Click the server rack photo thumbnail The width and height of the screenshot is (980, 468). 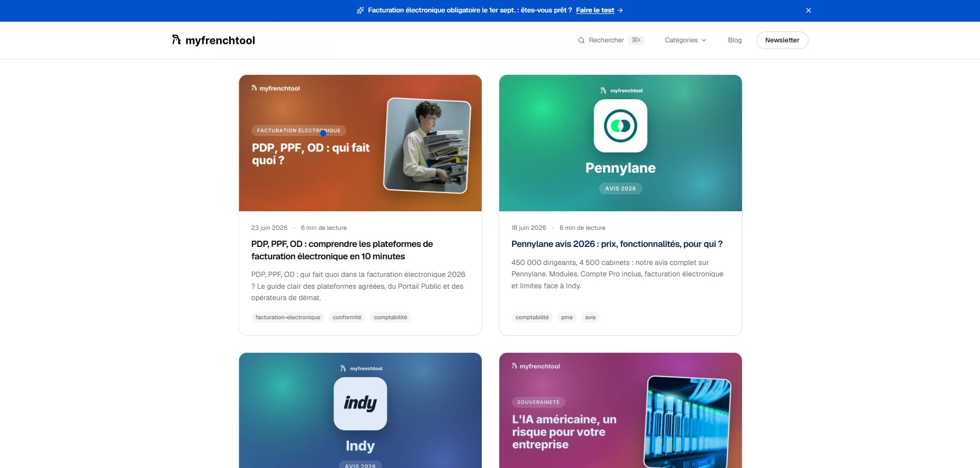point(687,423)
